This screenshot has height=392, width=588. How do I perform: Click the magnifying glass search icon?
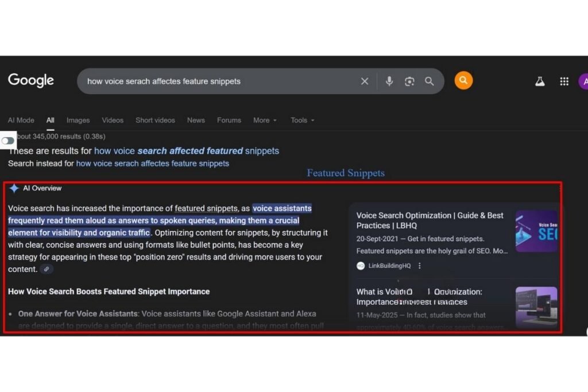(x=429, y=81)
